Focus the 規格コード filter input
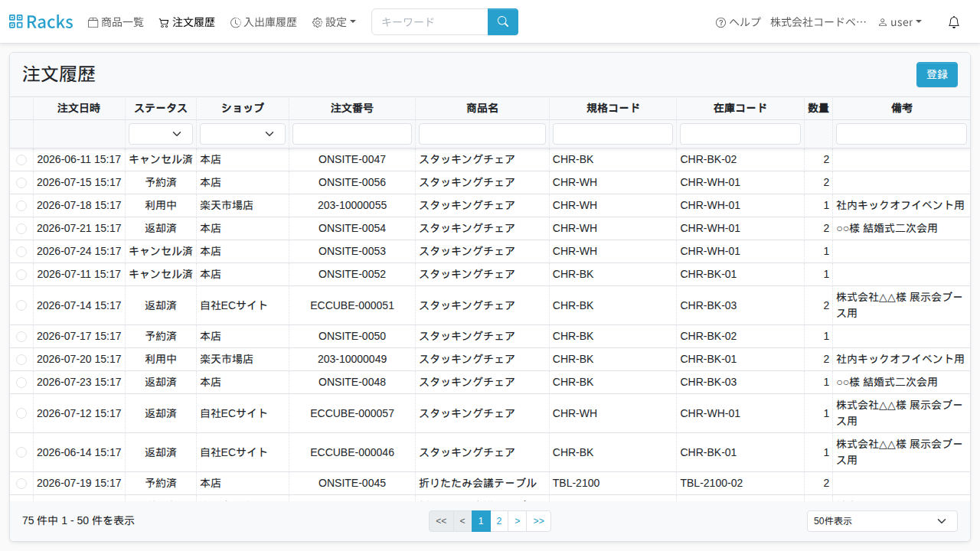 click(x=612, y=134)
